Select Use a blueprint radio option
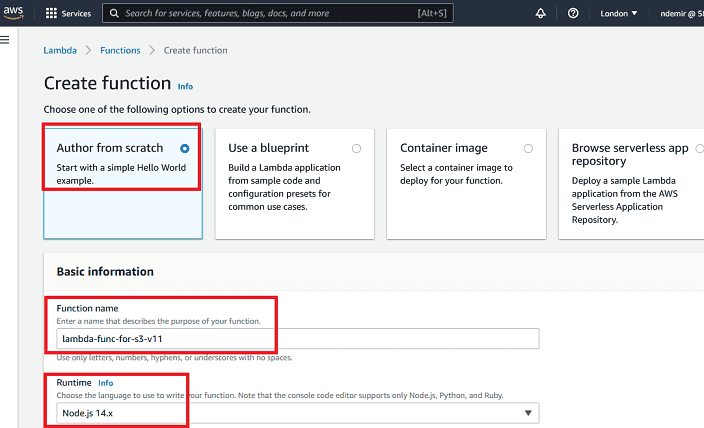 (x=357, y=148)
